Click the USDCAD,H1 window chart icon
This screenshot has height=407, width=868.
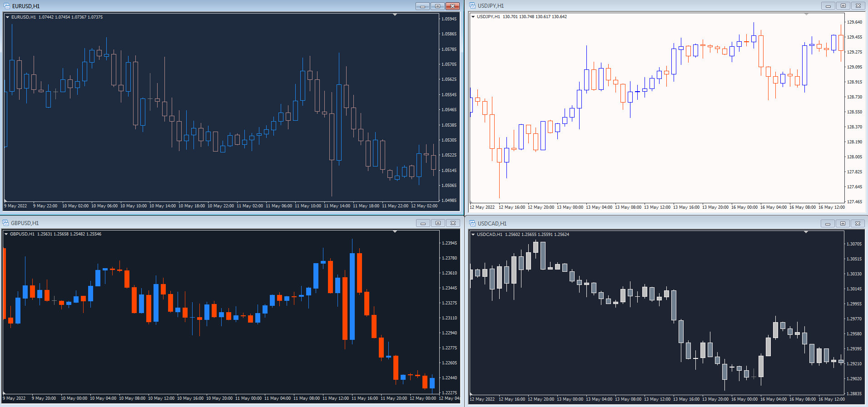pos(472,223)
